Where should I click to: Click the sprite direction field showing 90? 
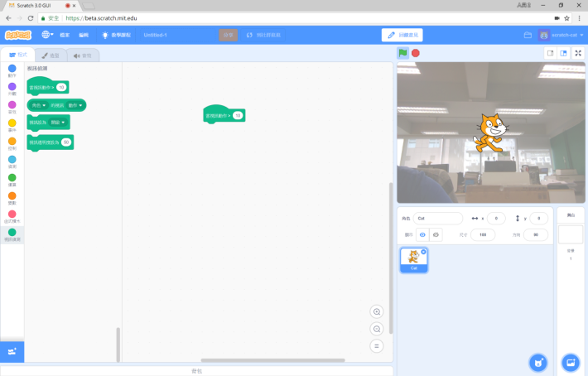[536, 234]
